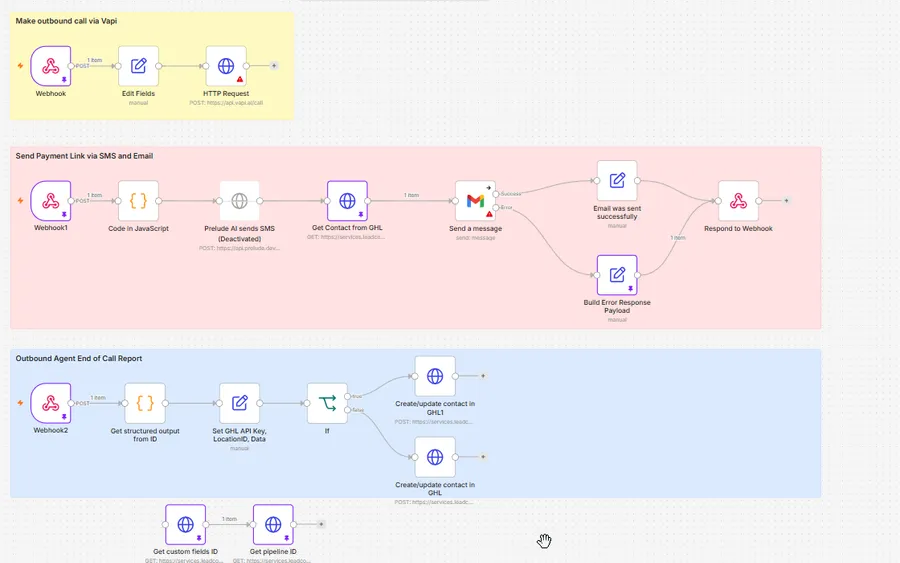This screenshot has height=563, width=900.
Task: Click the pin icon on Get Contact from GHL
Action: click(361, 215)
